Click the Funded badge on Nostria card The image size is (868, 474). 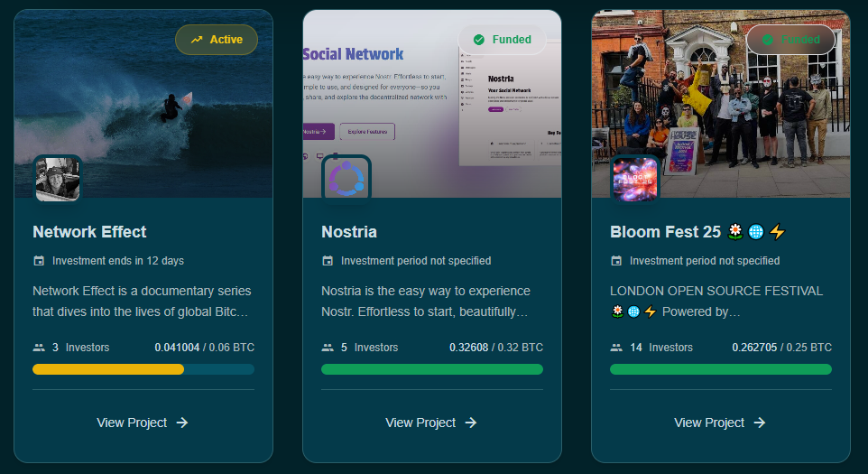502,40
